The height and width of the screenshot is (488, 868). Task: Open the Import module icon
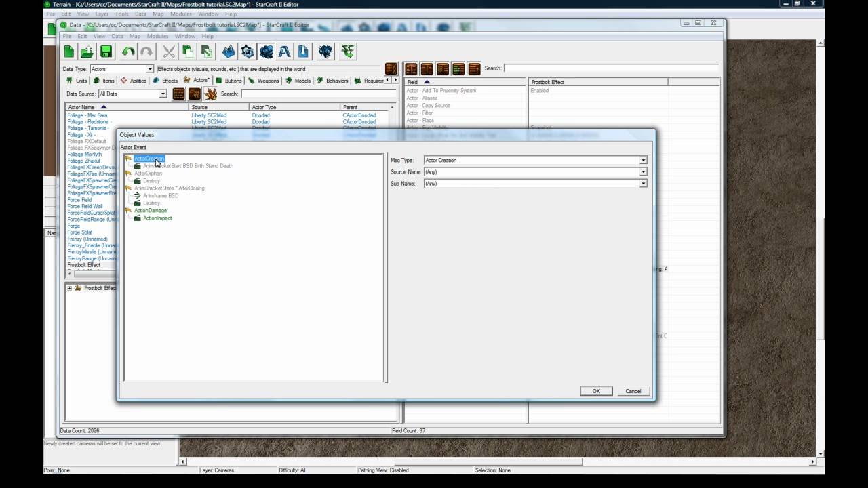(x=303, y=52)
